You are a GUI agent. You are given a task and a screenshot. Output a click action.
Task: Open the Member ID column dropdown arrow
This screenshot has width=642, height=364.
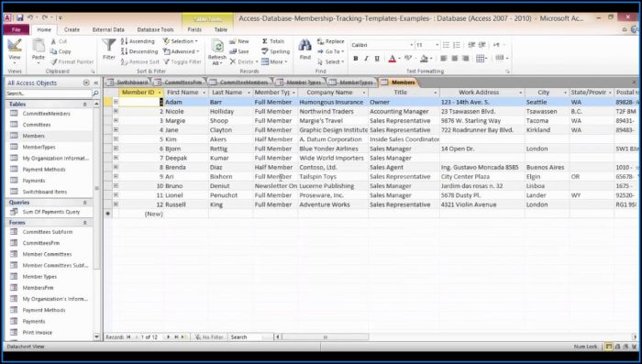160,93
